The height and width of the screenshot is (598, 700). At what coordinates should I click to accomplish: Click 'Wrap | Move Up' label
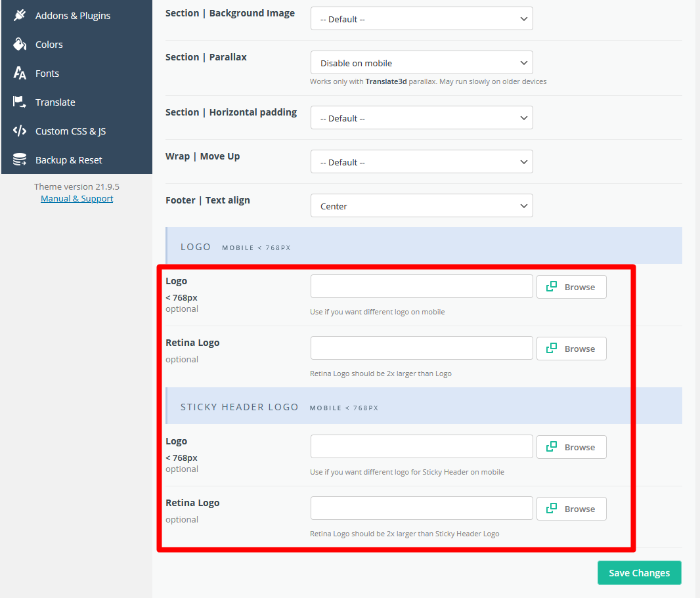pos(203,156)
